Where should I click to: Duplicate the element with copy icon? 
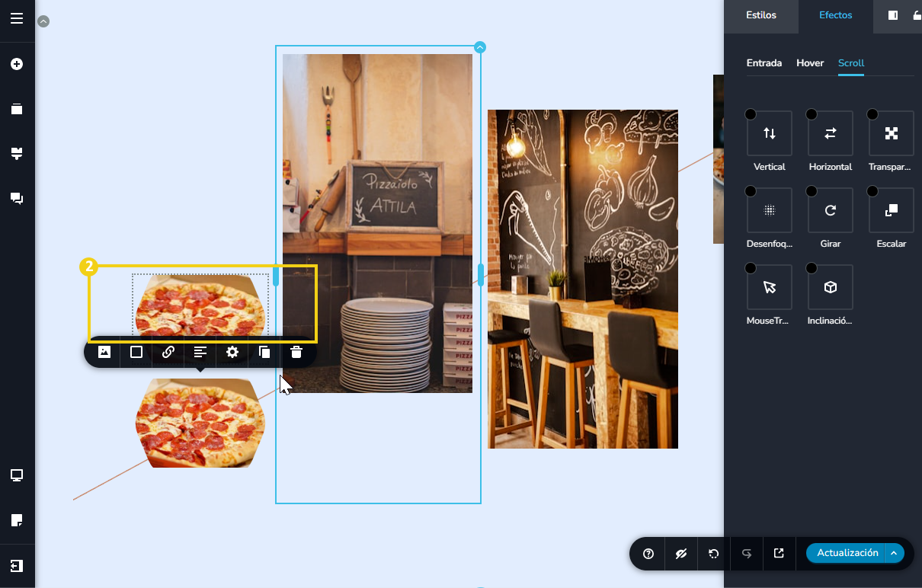point(264,352)
